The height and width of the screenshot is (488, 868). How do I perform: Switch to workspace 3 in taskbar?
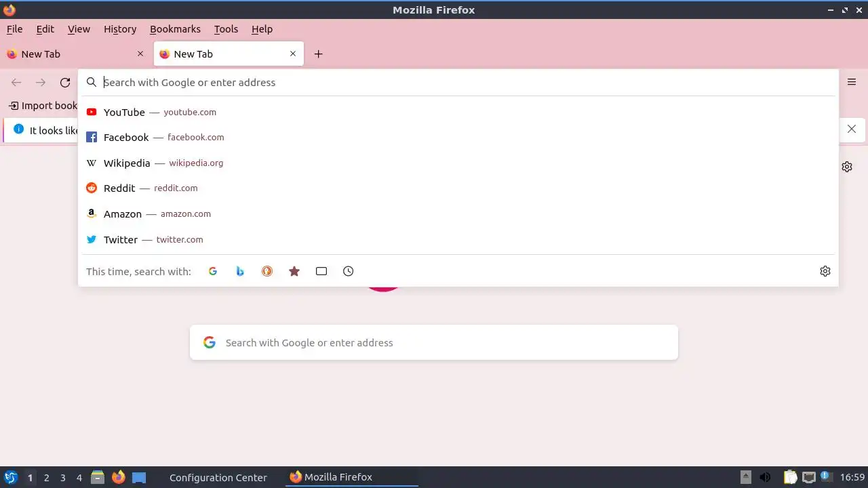tap(62, 477)
